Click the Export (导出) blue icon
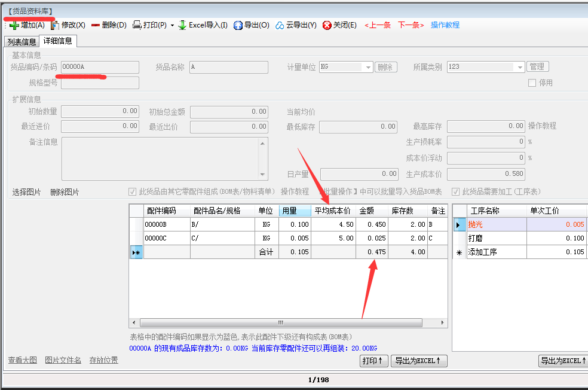Image resolution: width=588 pixels, height=390 pixels. (x=238, y=25)
